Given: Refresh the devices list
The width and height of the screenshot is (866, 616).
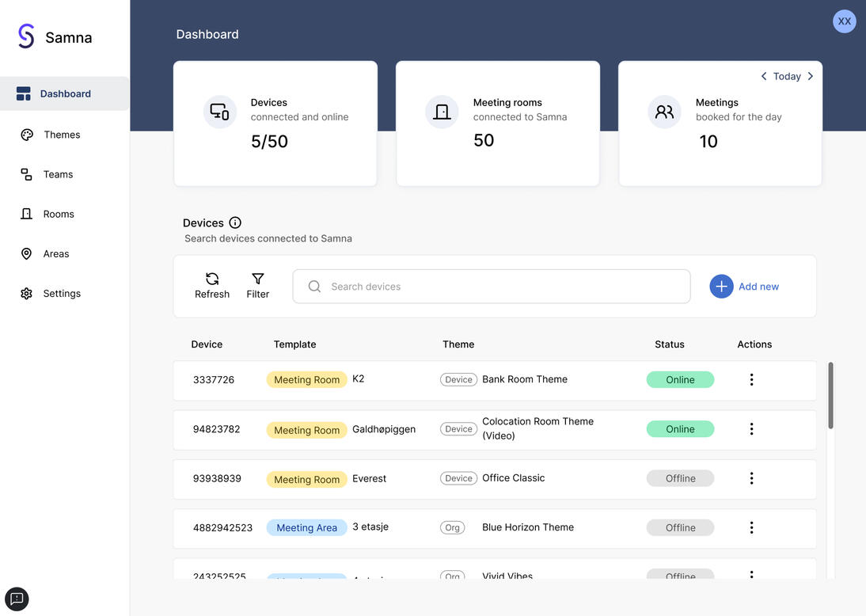Looking at the screenshot, I should pyautogui.click(x=212, y=286).
